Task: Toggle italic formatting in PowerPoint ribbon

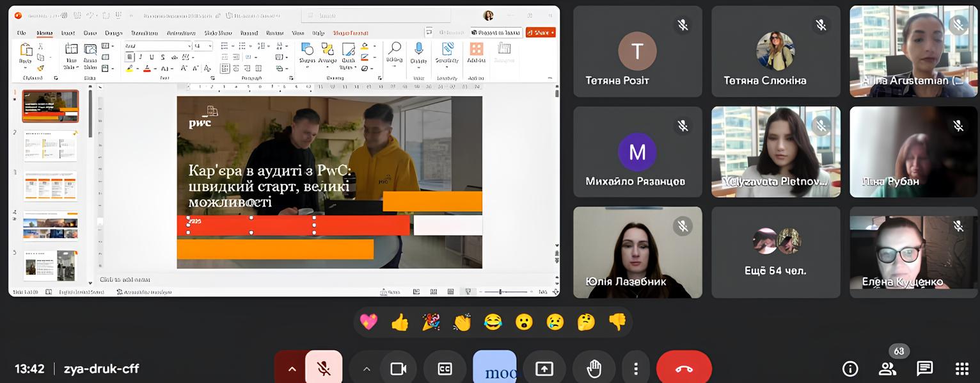Action: [x=141, y=57]
